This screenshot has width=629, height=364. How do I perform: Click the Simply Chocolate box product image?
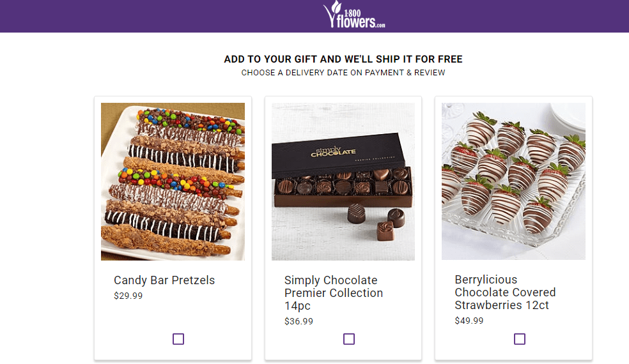point(343,181)
